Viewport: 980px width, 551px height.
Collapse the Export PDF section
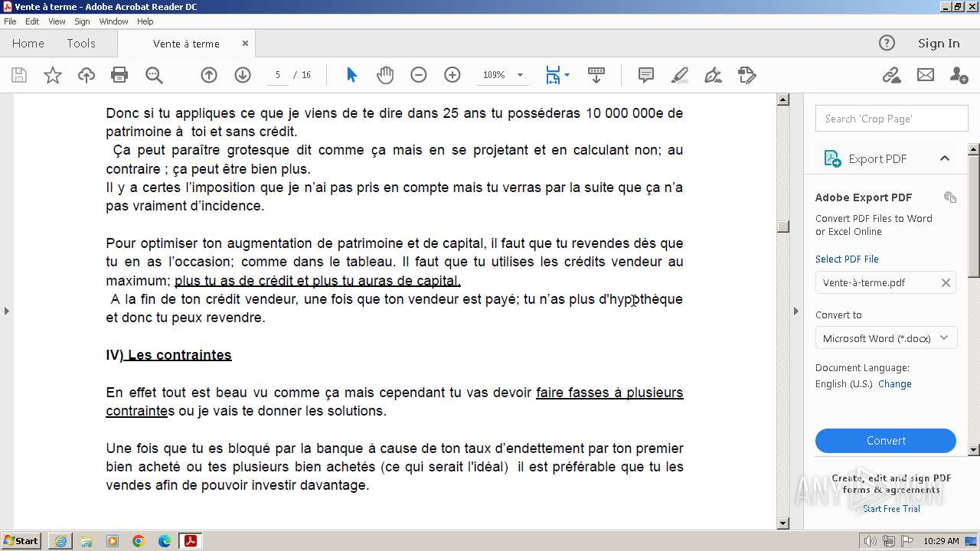(x=945, y=158)
